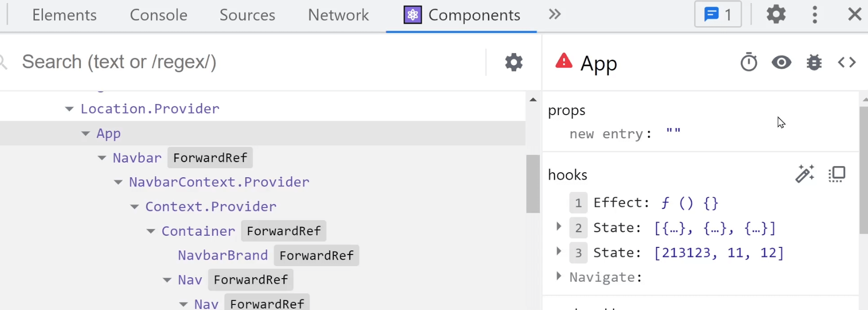Collapse the Location.Provider tree node
The width and height of the screenshot is (868, 310).
click(x=69, y=109)
